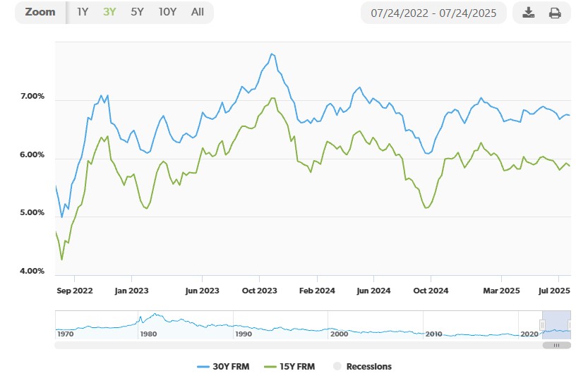588x383 pixels.
Task: Switch zoom to 5Y
Action: tap(137, 12)
